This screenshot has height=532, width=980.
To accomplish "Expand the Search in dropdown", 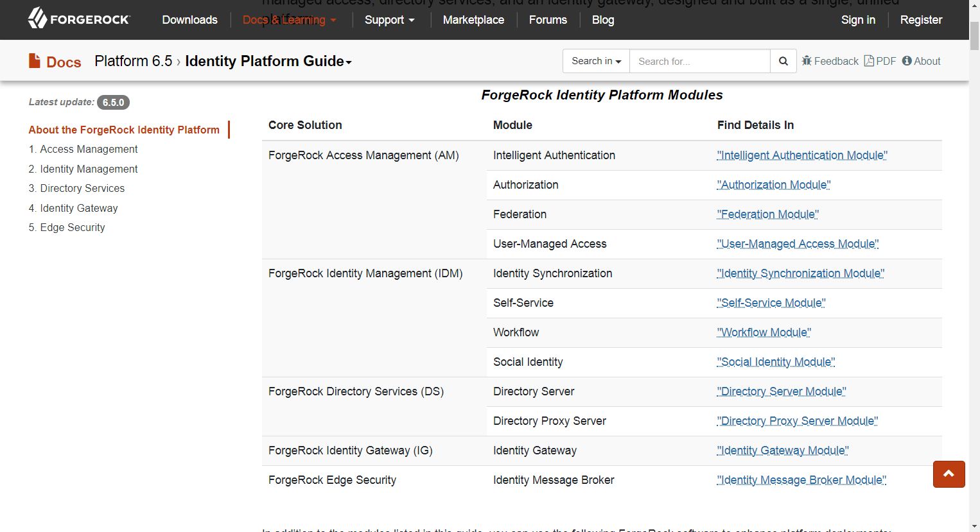I will click(x=596, y=61).
